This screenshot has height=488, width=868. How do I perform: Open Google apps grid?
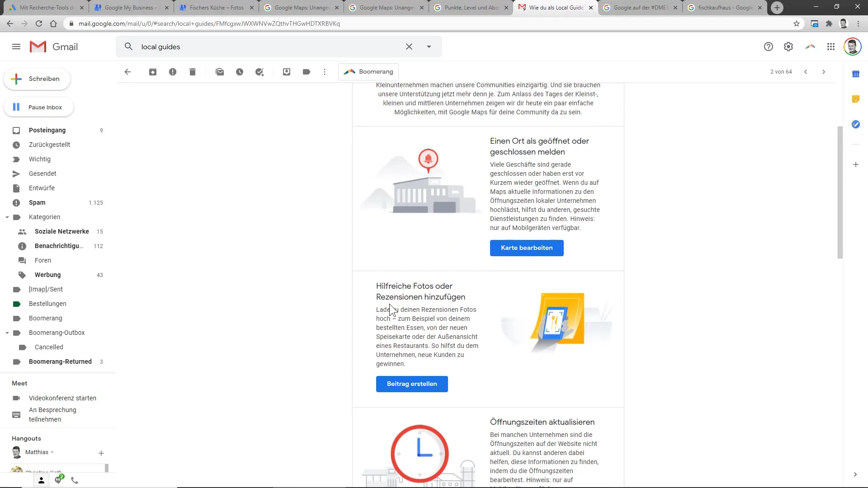coord(831,47)
